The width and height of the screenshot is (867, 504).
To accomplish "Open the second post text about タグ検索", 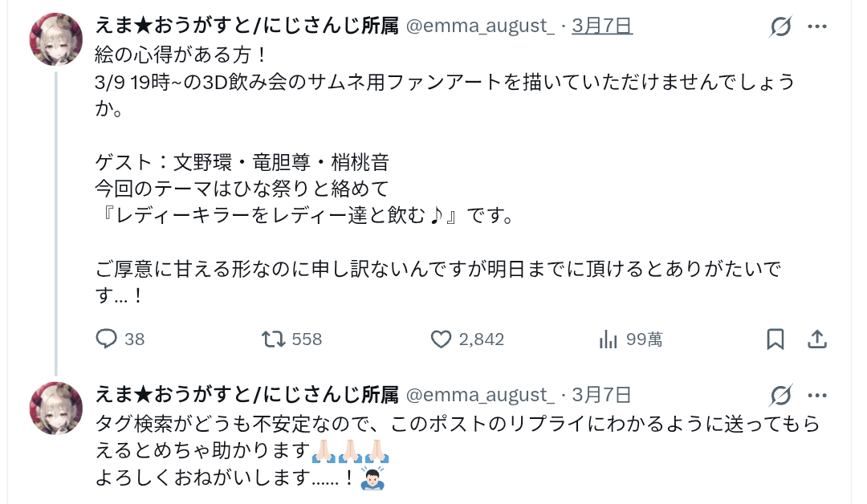I will [458, 450].
